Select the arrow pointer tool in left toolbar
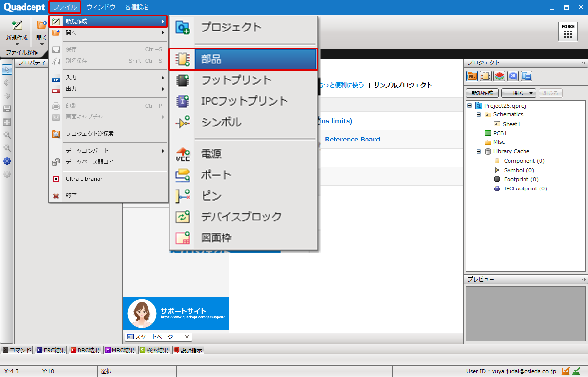The height and width of the screenshot is (377, 588). (x=7, y=69)
